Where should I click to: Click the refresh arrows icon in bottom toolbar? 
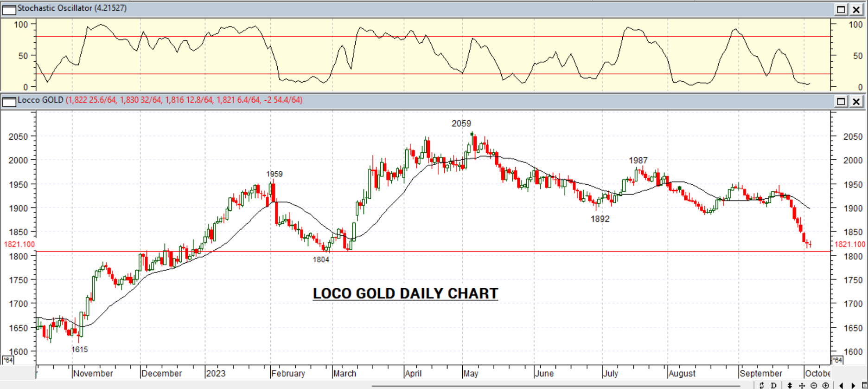pyautogui.click(x=761, y=385)
